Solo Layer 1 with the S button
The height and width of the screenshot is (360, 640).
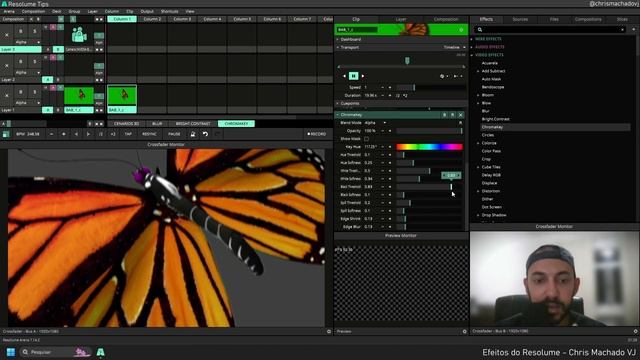point(35,92)
